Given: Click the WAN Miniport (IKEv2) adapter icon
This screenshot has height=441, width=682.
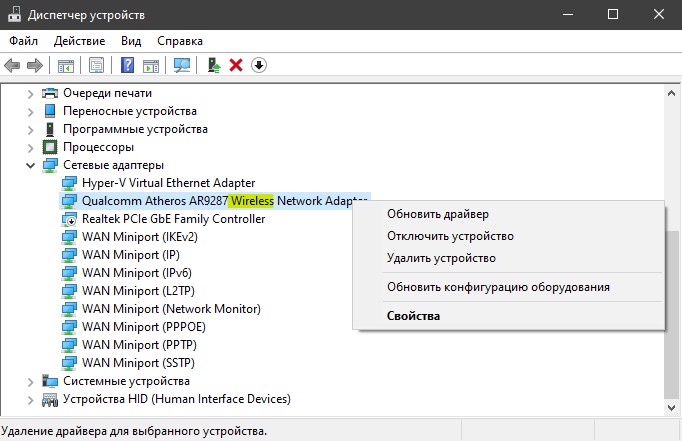Looking at the screenshot, I should point(69,237).
